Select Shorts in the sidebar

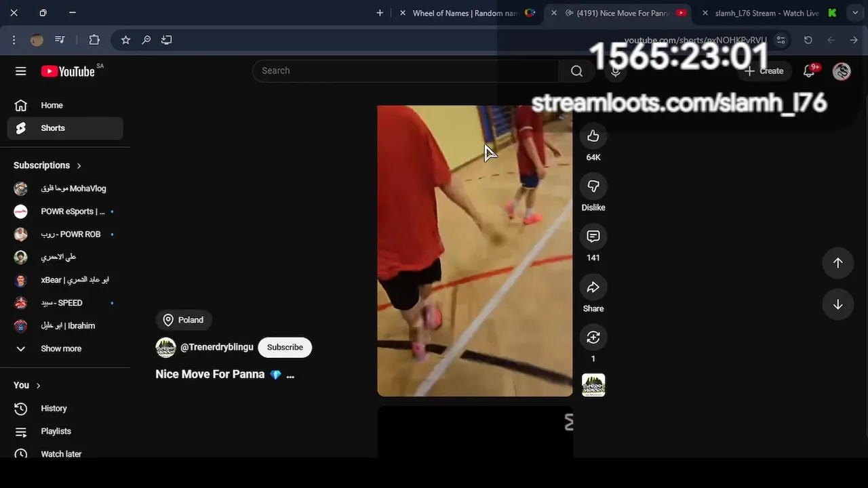(65, 128)
